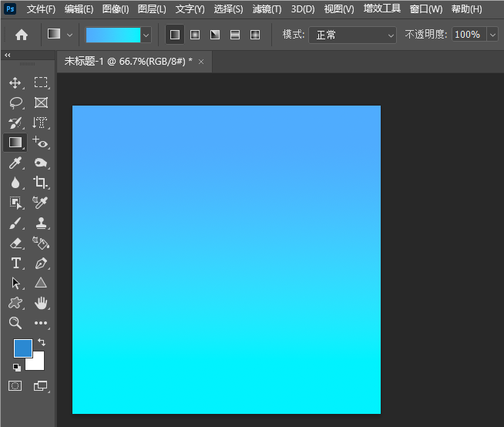
Task: Open the 编辑(E) menu
Action: 79,9
